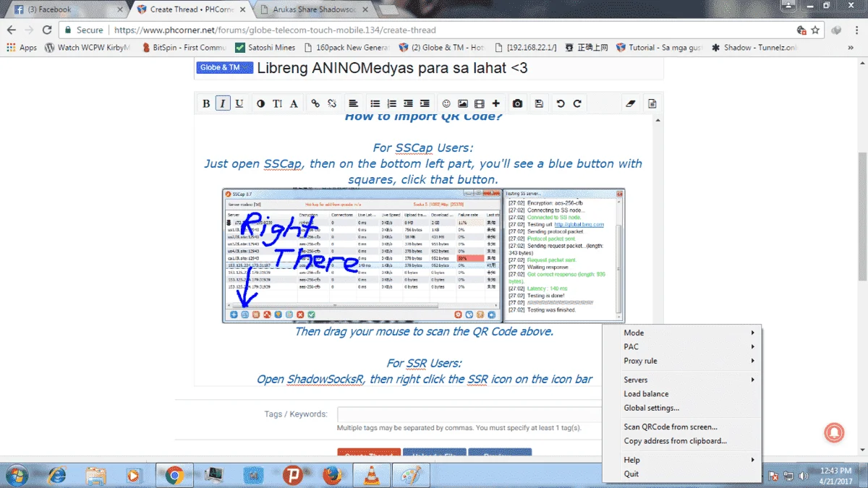The image size is (868, 488).
Task: Click the embedded SSCap screenshot image
Action: click(x=424, y=255)
